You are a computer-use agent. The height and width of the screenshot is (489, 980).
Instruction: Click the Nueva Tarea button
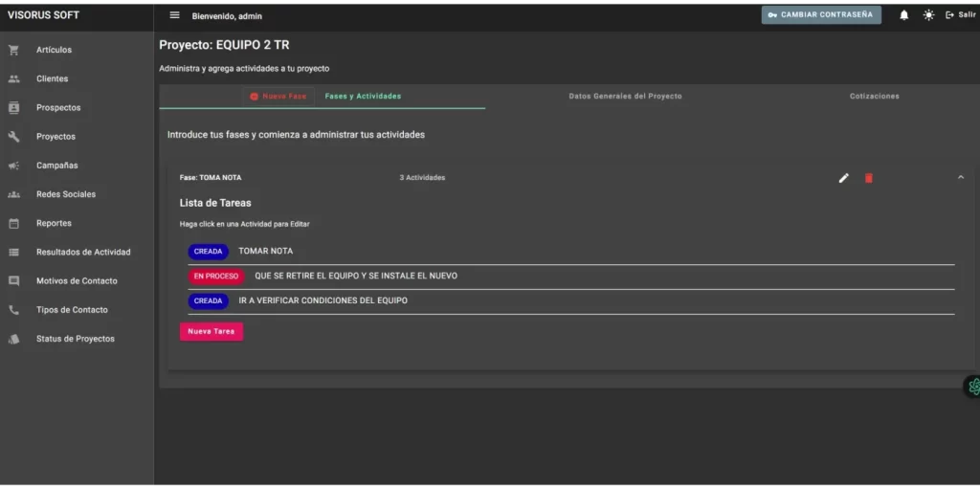click(x=212, y=332)
